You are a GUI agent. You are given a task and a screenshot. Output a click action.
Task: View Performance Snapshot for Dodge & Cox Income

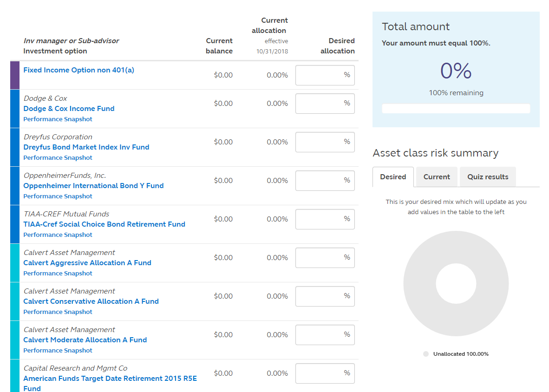pos(58,119)
